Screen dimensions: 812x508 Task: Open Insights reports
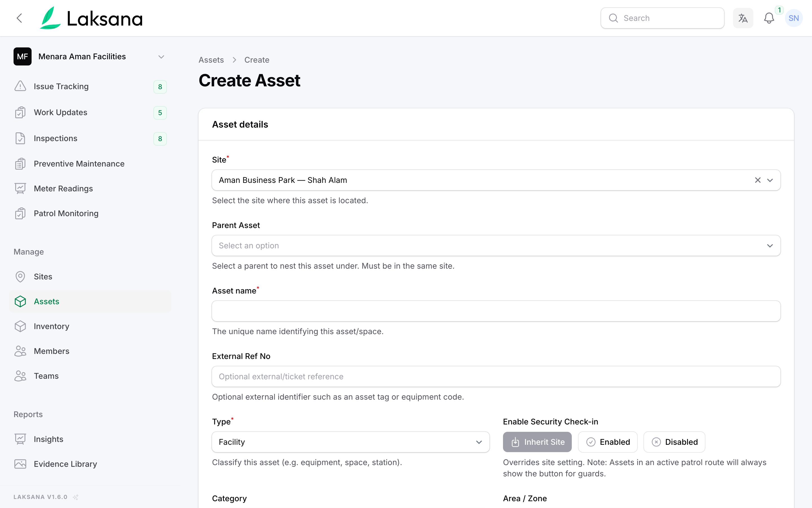click(90, 439)
